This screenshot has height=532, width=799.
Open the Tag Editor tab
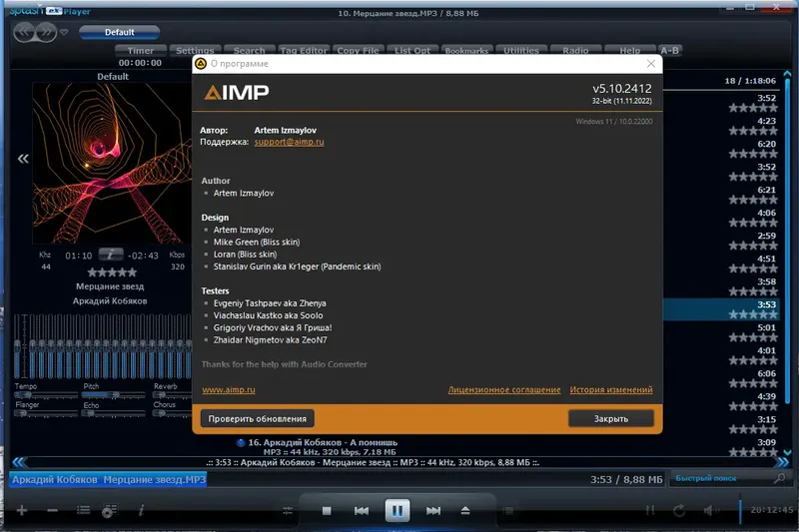coord(304,50)
